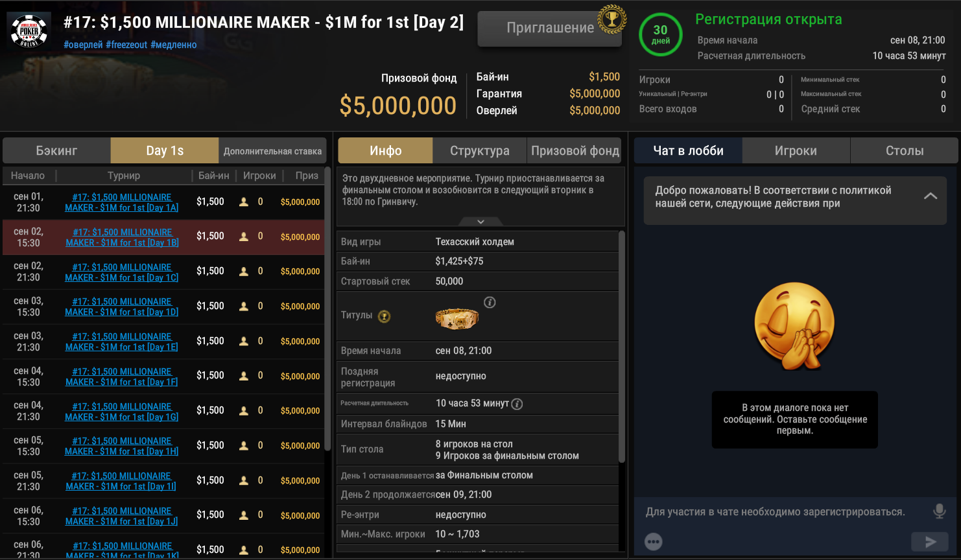The image size is (961, 560).
Task: Click info icon beside the bracelet
Action: point(490,302)
